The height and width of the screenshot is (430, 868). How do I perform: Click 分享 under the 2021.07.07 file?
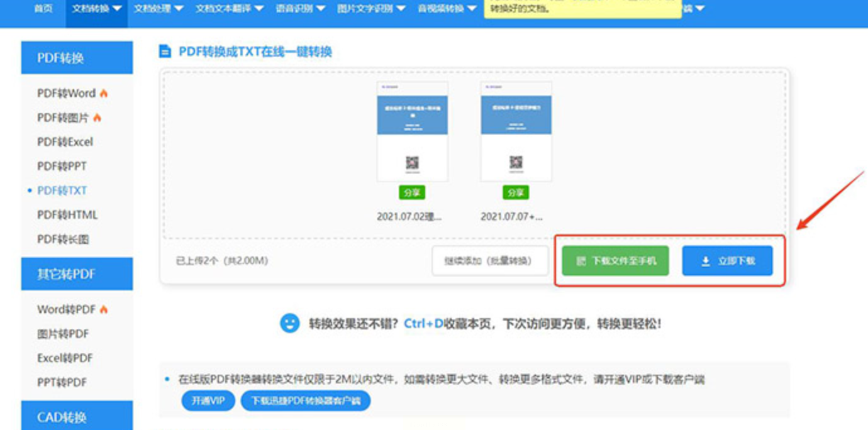pyautogui.click(x=516, y=192)
